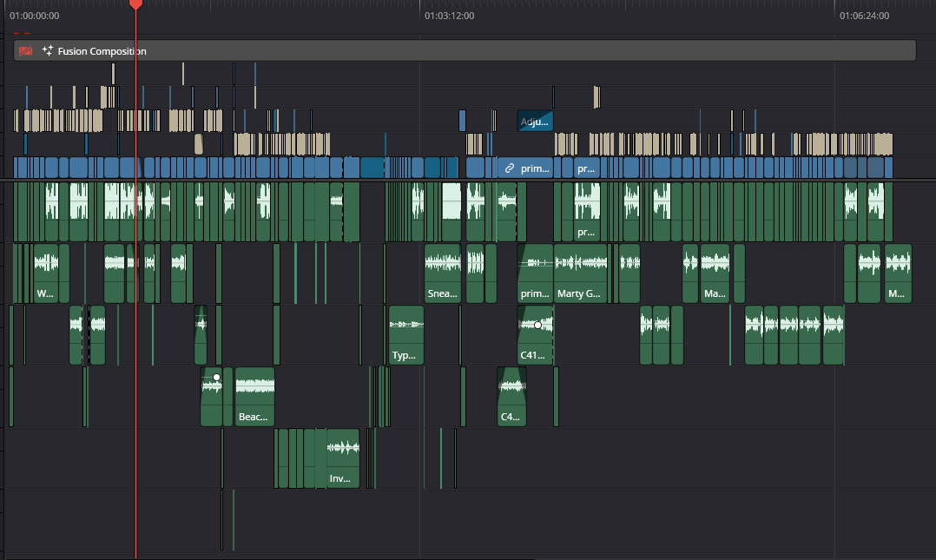This screenshot has width=936, height=560.
Task: Click the volume keyframe on the C41... clip
Action: click(537, 326)
